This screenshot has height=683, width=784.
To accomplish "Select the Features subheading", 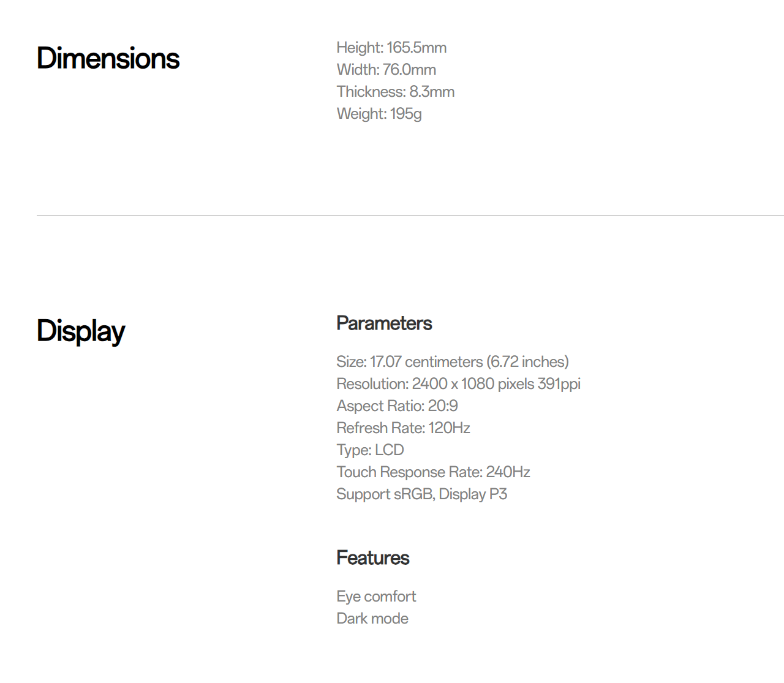I will pos(373,558).
